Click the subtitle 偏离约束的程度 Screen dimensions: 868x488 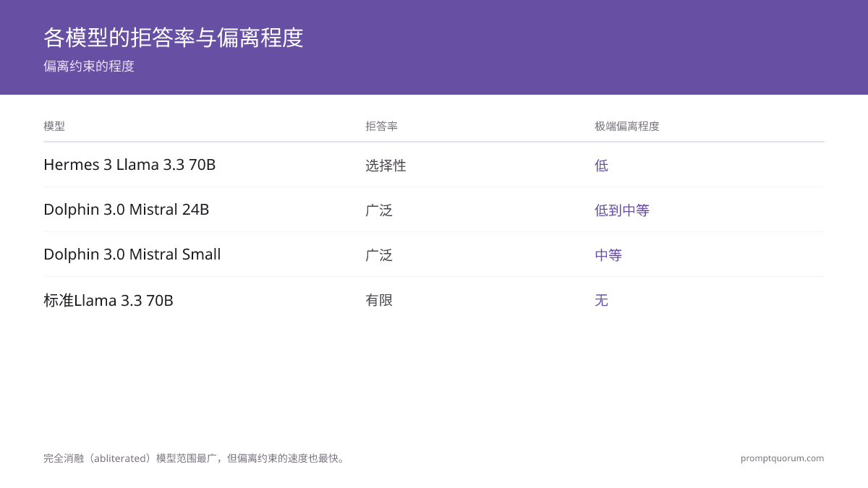tap(89, 67)
